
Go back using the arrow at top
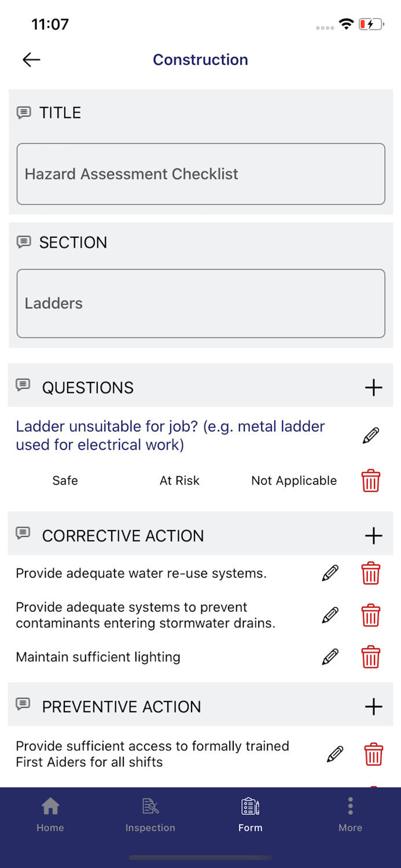[x=31, y=60]
